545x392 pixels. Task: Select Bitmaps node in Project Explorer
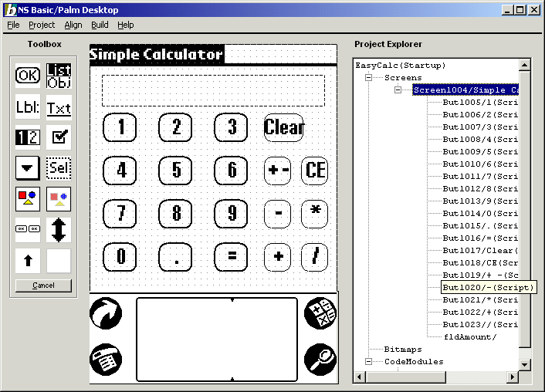pyautogui.click(x=403, y=350)
